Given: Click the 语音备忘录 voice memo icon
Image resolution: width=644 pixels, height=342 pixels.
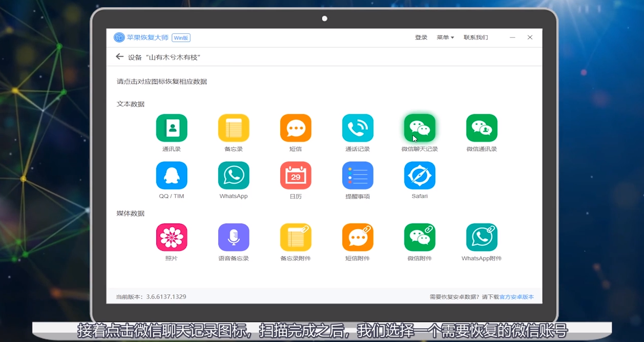Looking at the screenshot, I should click(234, 238).
